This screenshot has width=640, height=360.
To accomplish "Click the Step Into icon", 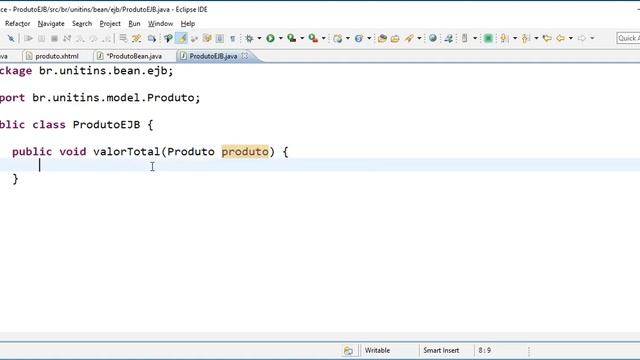I will (x=80, y=38).
